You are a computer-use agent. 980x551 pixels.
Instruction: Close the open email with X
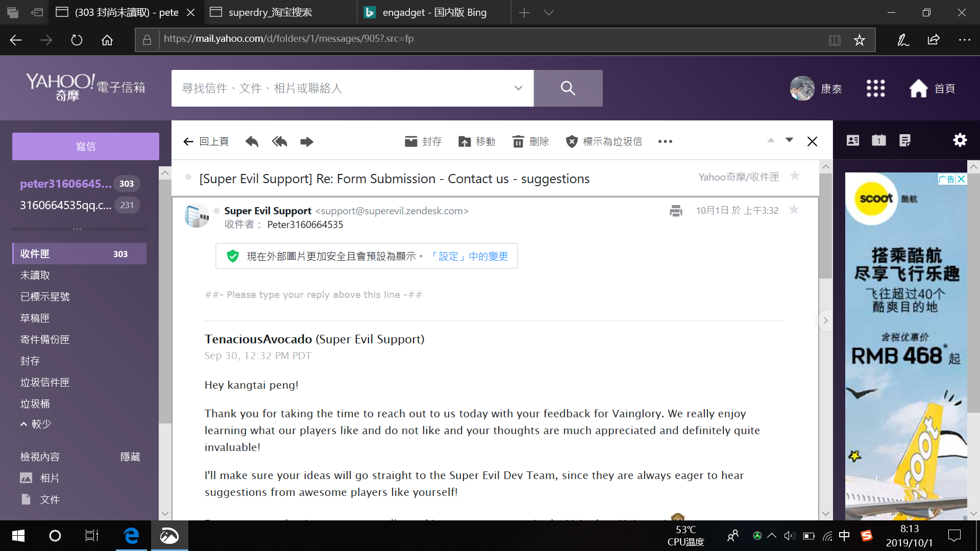(812, 141)
